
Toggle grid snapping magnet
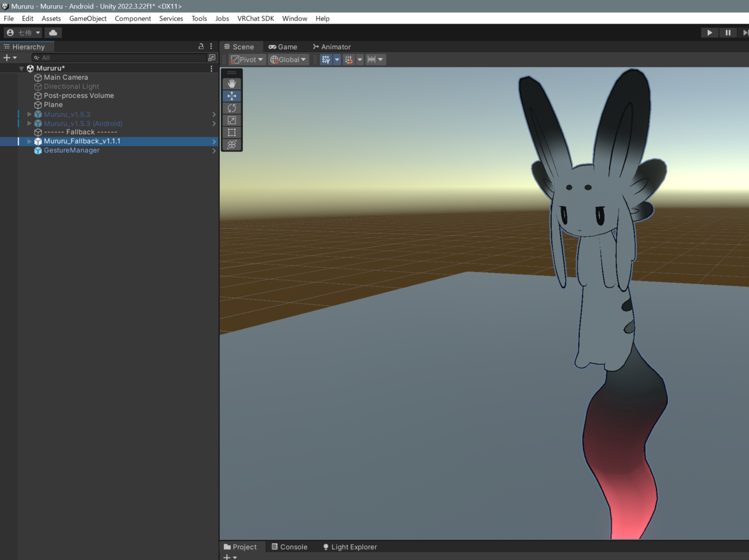349,59
